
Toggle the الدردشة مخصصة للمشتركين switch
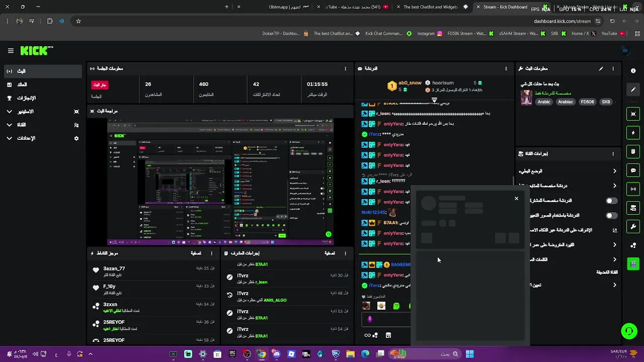pyautogui.click(x=611, y=201)
